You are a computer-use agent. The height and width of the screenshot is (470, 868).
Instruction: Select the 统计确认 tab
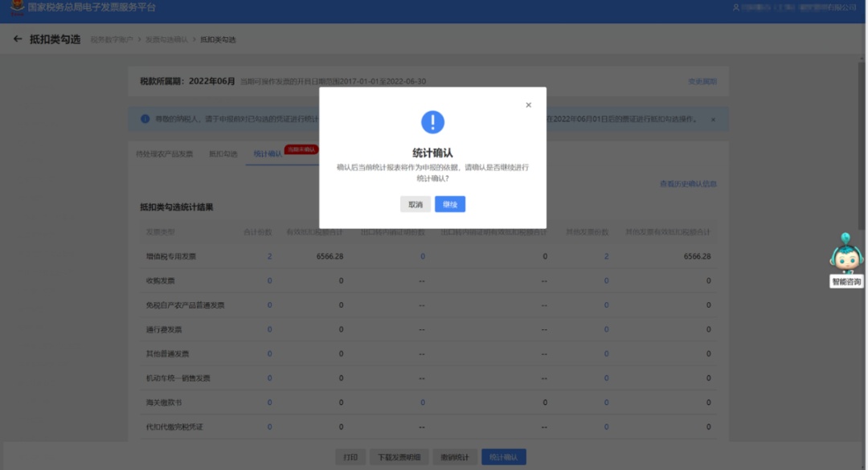pos(267,153)
